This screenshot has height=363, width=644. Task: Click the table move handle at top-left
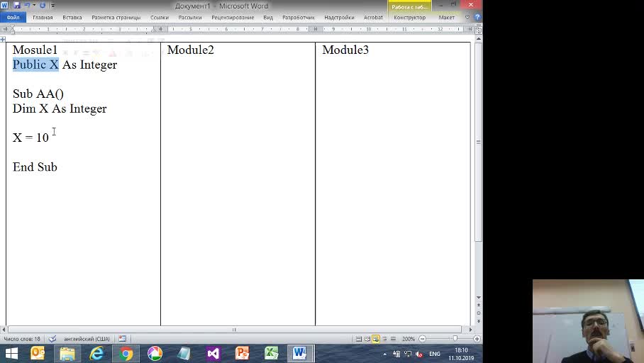pyautogui.click(x=2, y=40)
